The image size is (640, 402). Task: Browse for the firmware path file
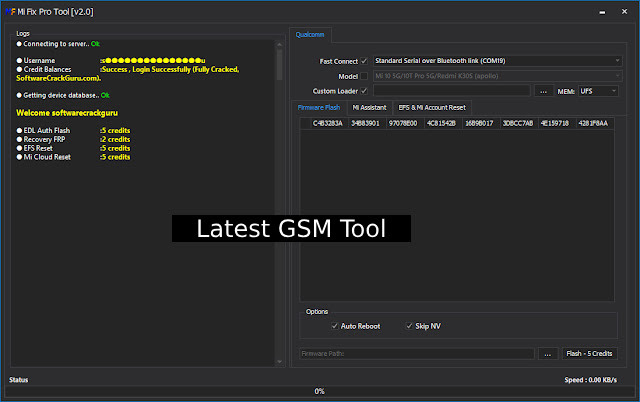click(x=548, y=354)
